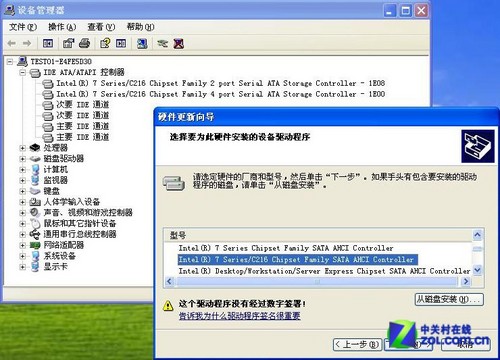
Task: Click the Back arrow in Device Manager toolbar
Action: pos(12,43)
